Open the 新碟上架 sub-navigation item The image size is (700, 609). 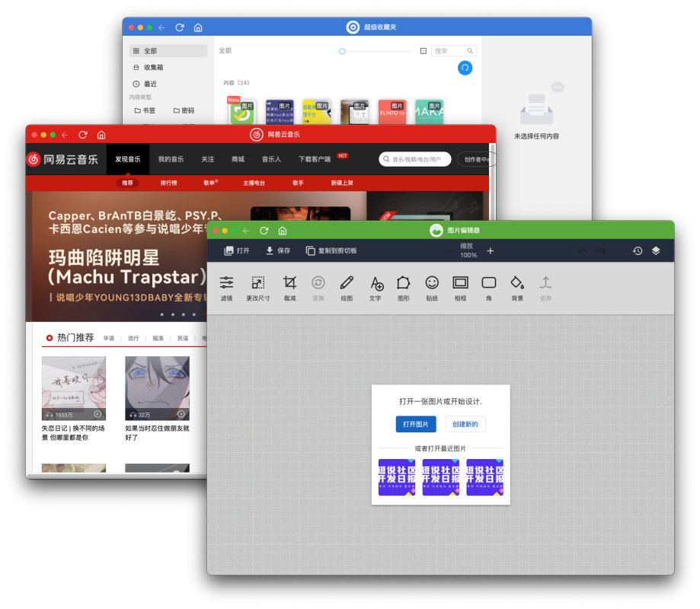pyautogui.click(x=342, y=183)
